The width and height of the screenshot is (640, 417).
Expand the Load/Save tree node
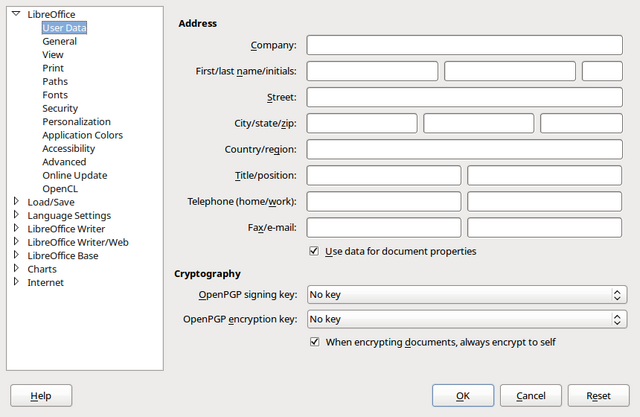click(x=16, y=201)
